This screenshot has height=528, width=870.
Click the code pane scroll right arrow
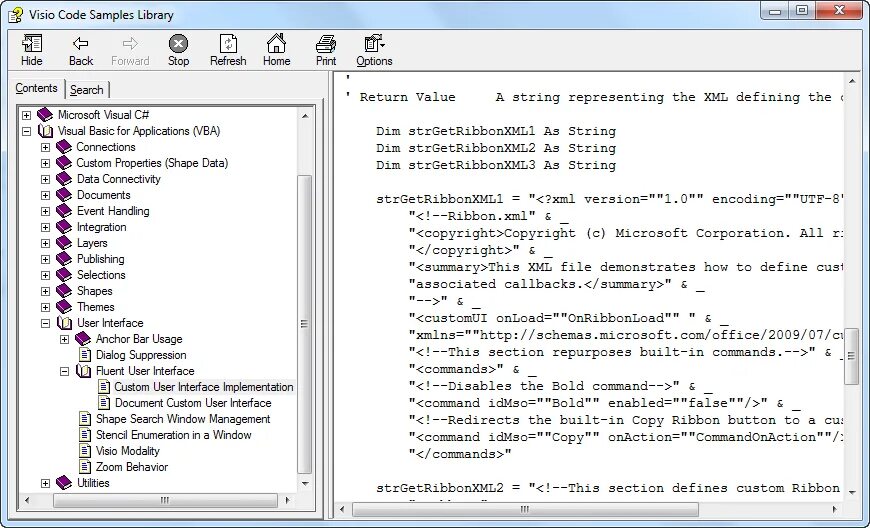coord(834,509)
